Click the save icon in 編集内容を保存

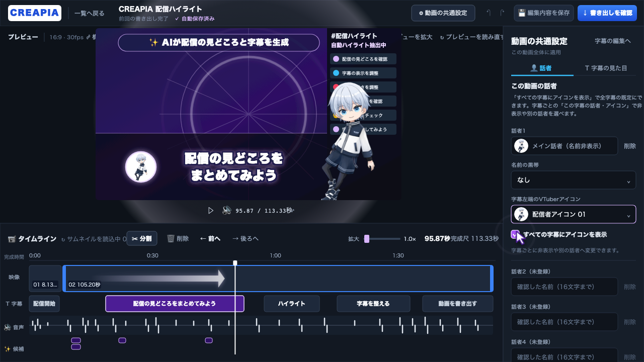tap(522, 13)
